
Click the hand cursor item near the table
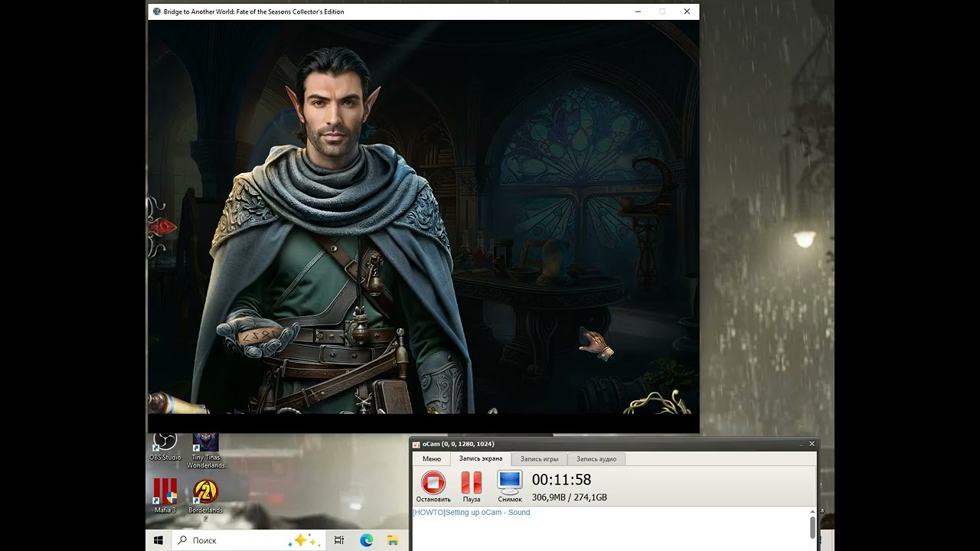596,344
